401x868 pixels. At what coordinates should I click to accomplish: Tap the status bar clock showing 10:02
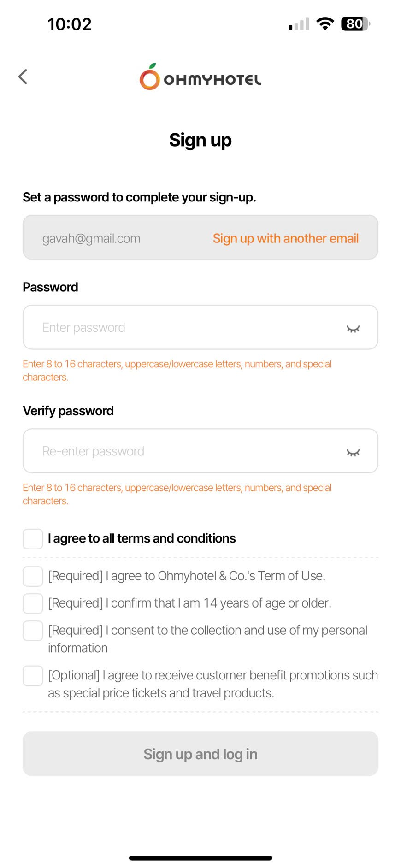coord(70,24)
